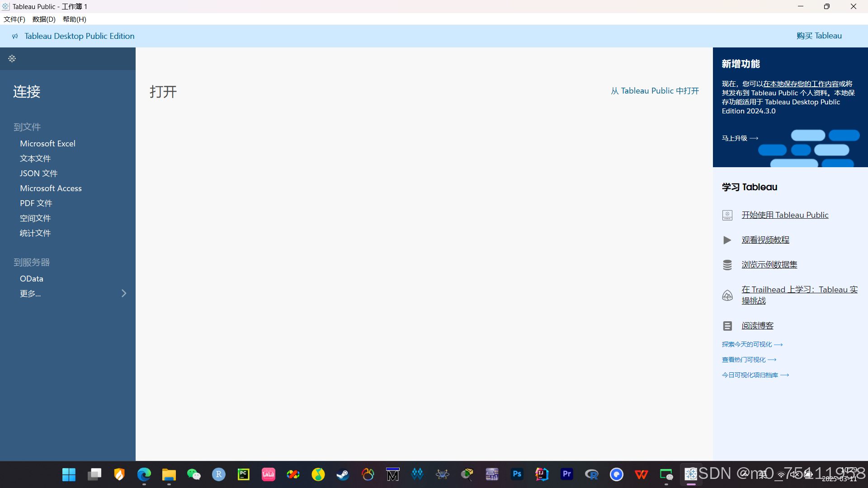Screen dimensions: 868x488
Task: Click the database icon for sample datasets
Action: coord(727,265)
